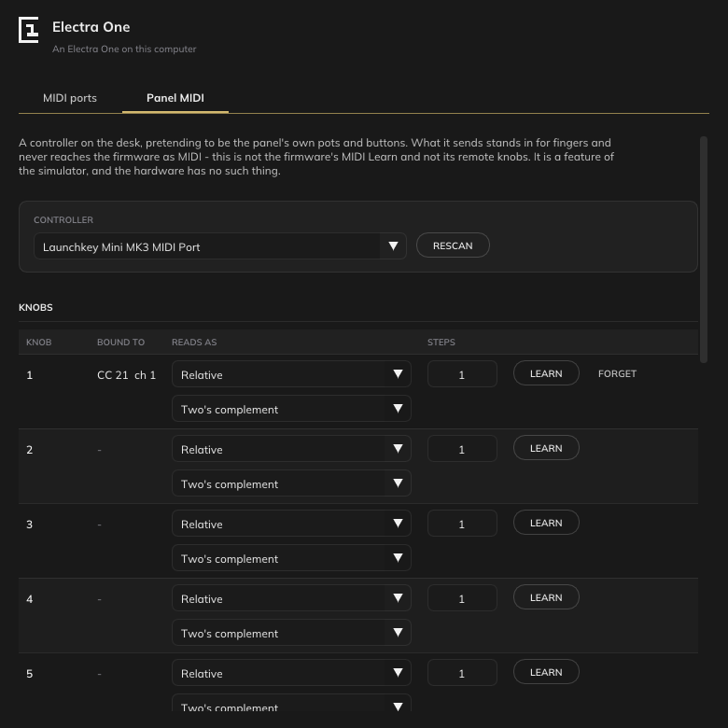Click FORGET for knob 1
This screenshot has width=728, height=728.
[x=617, y=373]
